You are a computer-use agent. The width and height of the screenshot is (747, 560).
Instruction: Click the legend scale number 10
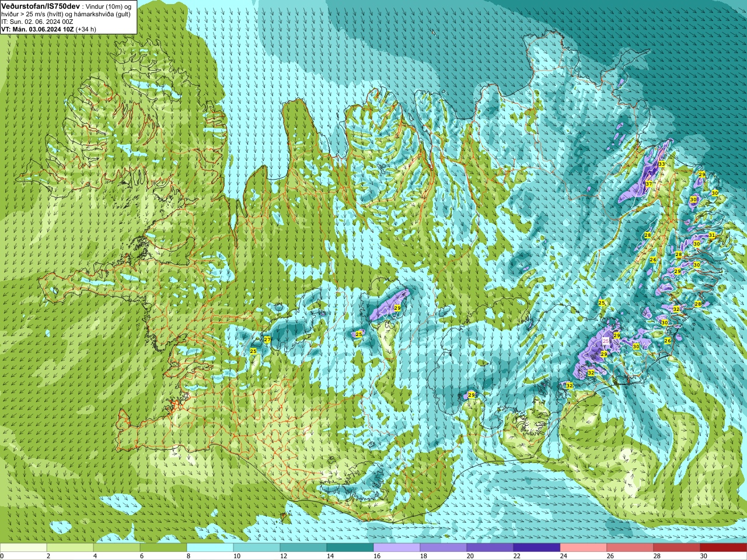coord(236,556)
